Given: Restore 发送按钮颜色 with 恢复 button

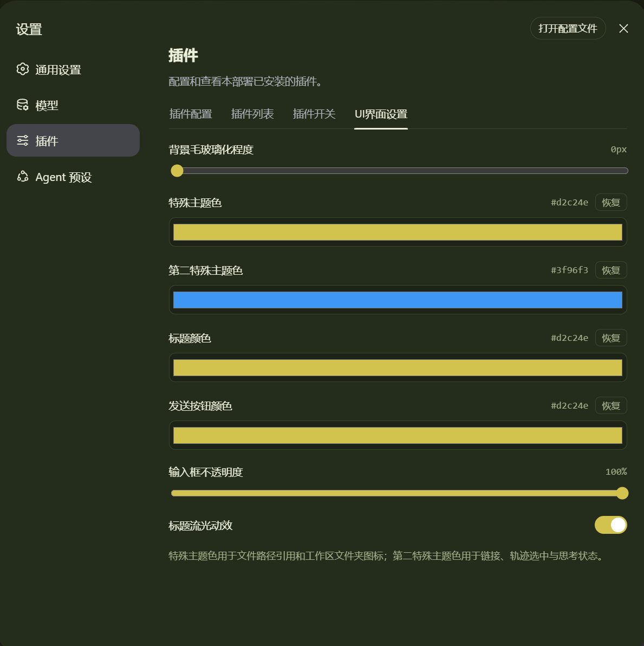Looking at the screenshot, I should [x=611, y=405].
